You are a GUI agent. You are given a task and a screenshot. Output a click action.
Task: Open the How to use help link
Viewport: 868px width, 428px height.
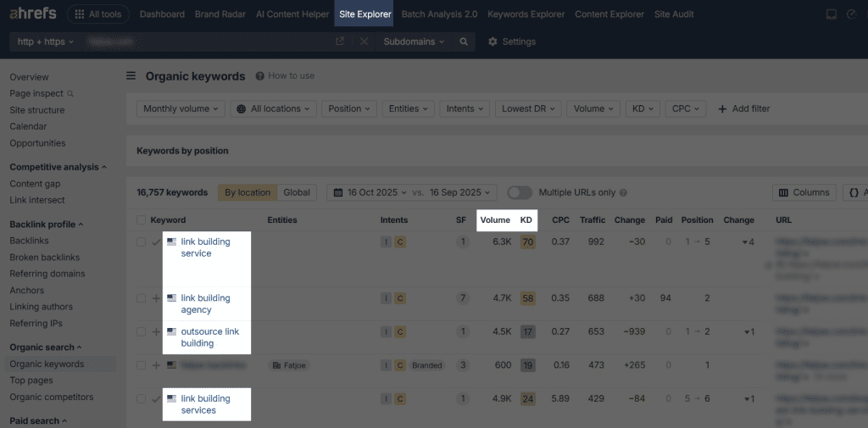click(x=285, y=76)
